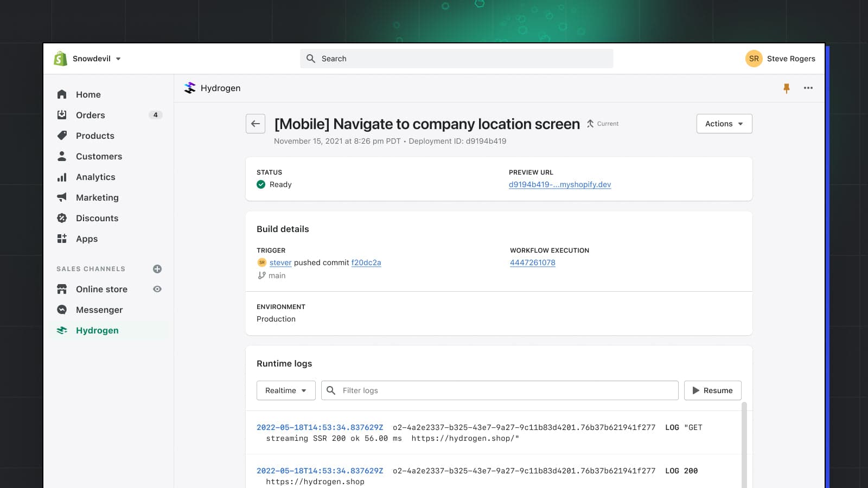The width and height of the screenshot is (868, 488).
Task: View online store via eye icon
Action: (157, 289)
